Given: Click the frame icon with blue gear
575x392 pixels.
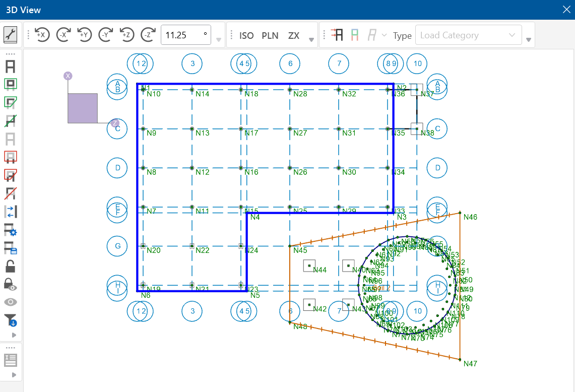Looking at the screenshot, I should pyautogui.click(x=11, y=230).
